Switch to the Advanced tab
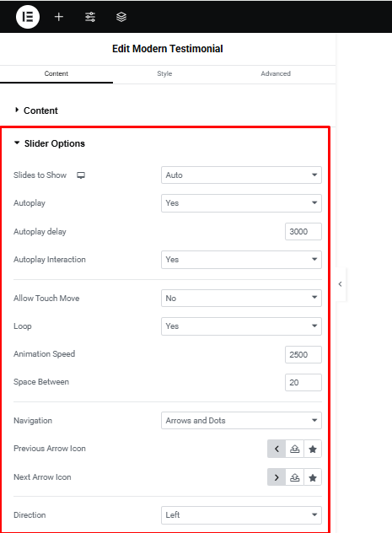The image size is (392, 533). pyautogui.click(x=276, y=73)
